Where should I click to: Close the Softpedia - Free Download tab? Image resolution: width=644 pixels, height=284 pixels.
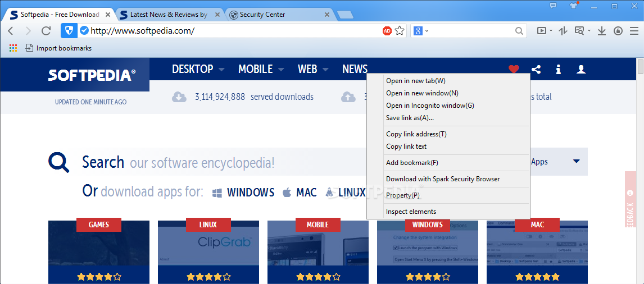tap(108, 15)
